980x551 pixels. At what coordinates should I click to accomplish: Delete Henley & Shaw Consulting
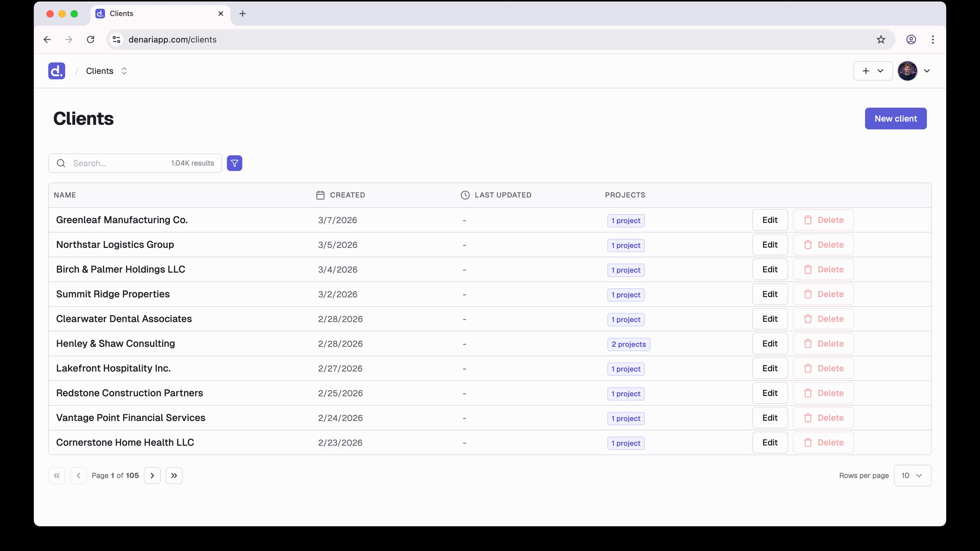click(x=823, y=344)
